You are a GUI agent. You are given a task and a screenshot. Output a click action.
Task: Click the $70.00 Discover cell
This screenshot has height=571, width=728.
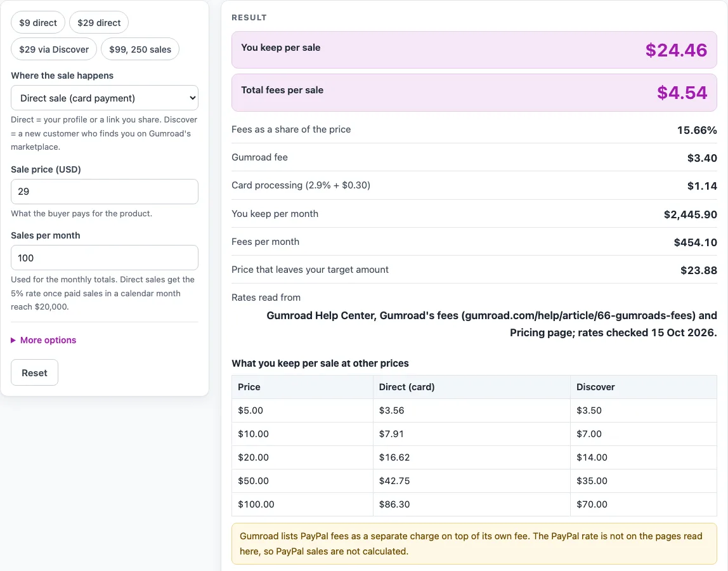644,504
